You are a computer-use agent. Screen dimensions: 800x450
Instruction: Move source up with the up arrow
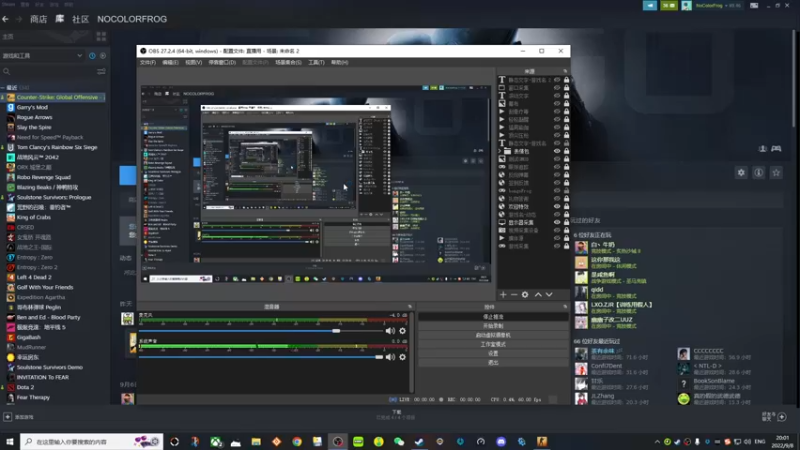[x=538, y=294]
